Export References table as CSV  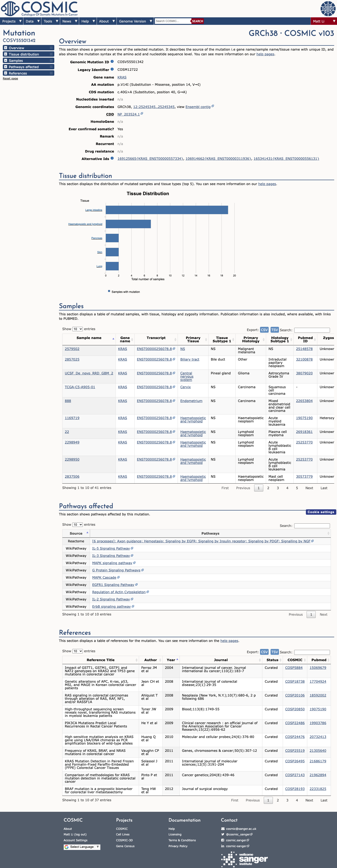[264, 652]
